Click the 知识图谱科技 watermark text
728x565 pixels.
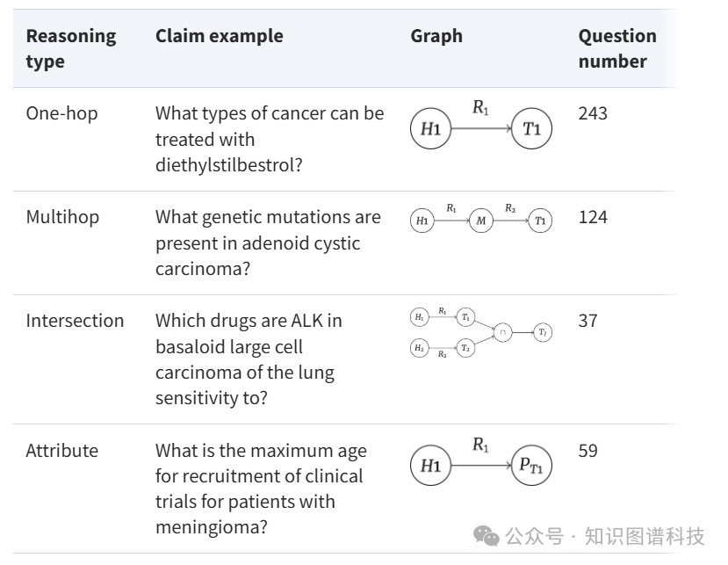coord(645,535)
